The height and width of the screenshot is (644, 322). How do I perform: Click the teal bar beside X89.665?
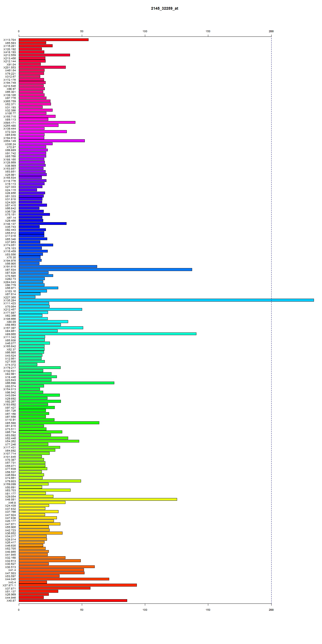pyautogui.click(x=108, y=334)
